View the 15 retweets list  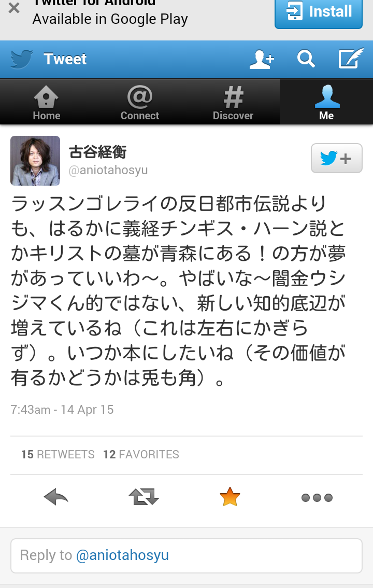[58, 455]
